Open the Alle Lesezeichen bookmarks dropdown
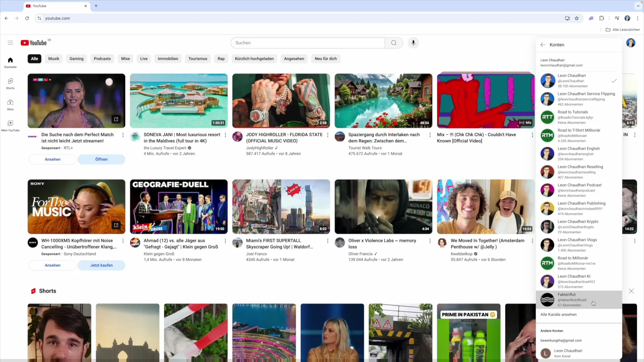 coord(623,29)
